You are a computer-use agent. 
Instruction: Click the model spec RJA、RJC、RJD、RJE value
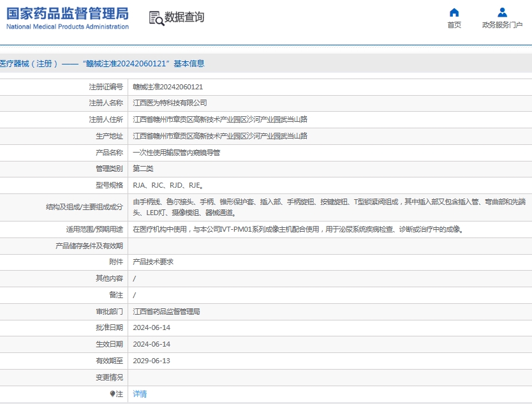(168, 185)
